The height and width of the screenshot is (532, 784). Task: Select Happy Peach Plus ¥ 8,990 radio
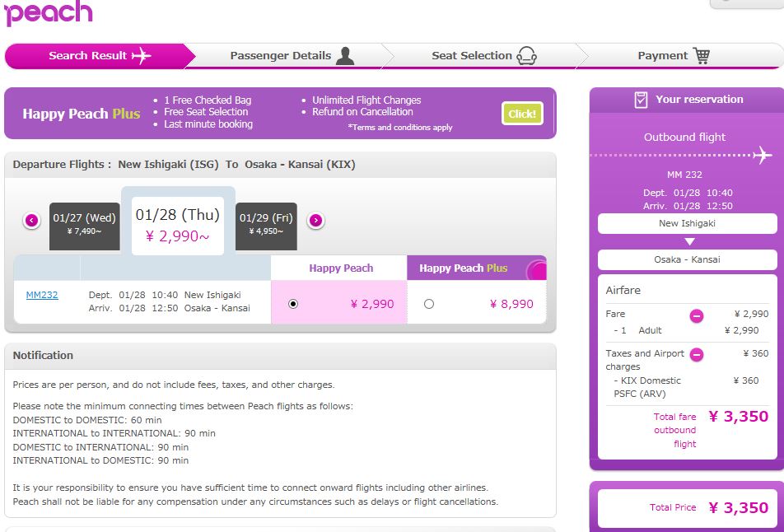(x=428, y=304)
